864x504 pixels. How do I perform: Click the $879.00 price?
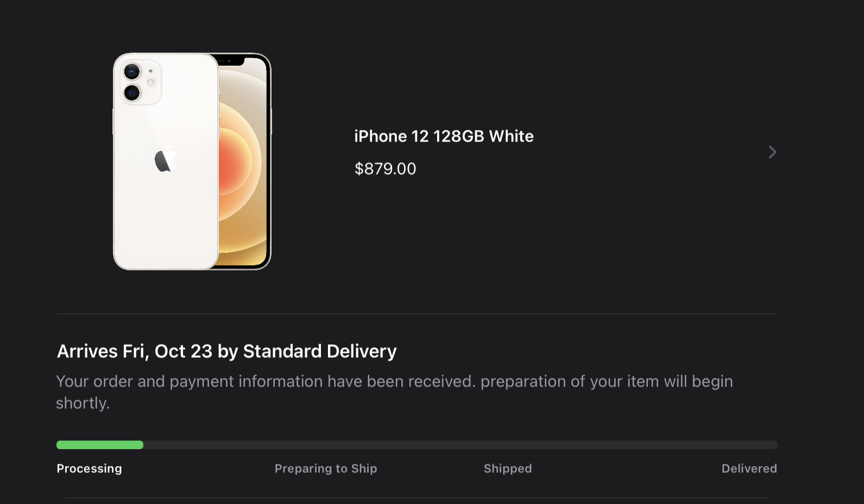(x=385, y=169)
